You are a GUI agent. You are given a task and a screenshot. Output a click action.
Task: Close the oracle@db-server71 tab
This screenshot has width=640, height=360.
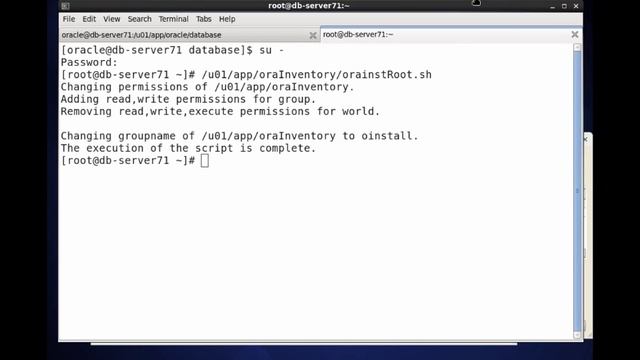point(313,36)
